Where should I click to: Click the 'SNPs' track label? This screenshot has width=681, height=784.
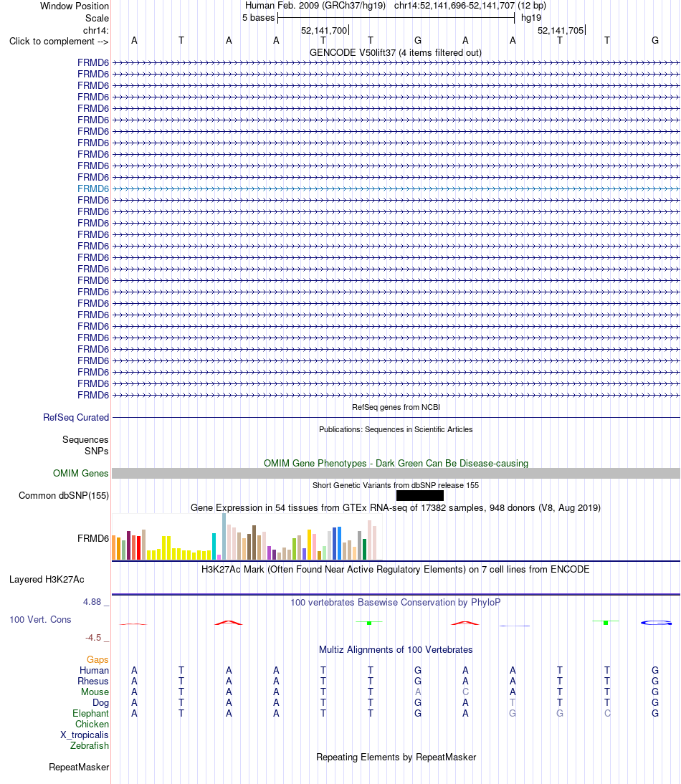[x=97, y=451]
